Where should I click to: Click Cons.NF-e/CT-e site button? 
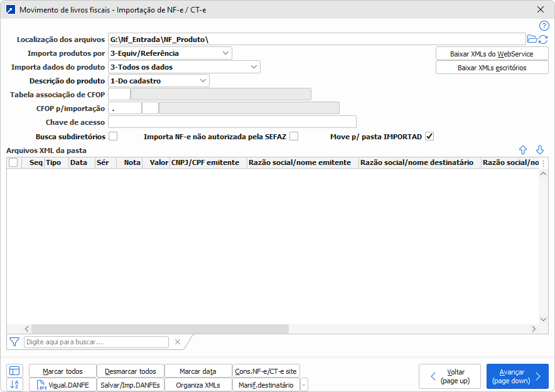coord(266,371)
